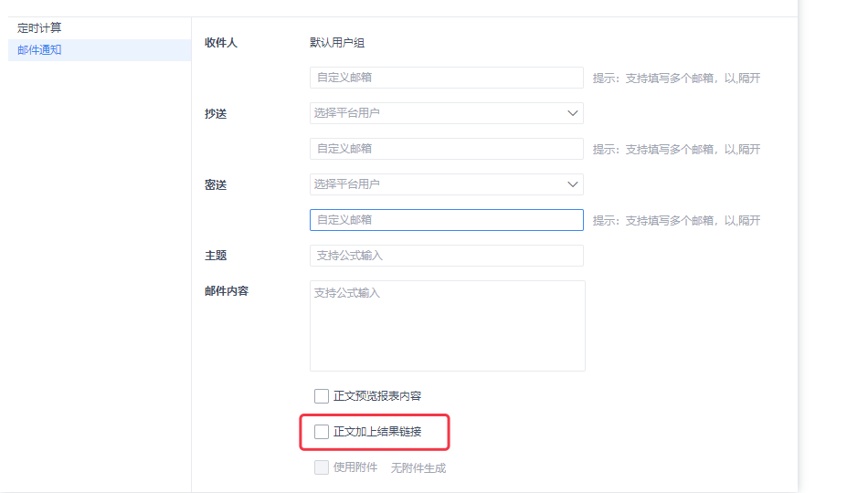Click the 默认用户组 recipient text
Screen dimensions: 868x493
tap(336, 43)
